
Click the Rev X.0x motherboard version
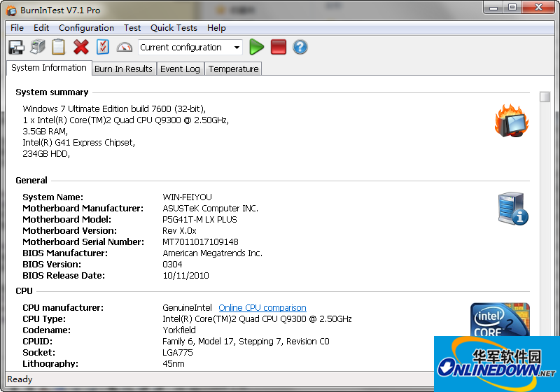click(x=179, y=230)
